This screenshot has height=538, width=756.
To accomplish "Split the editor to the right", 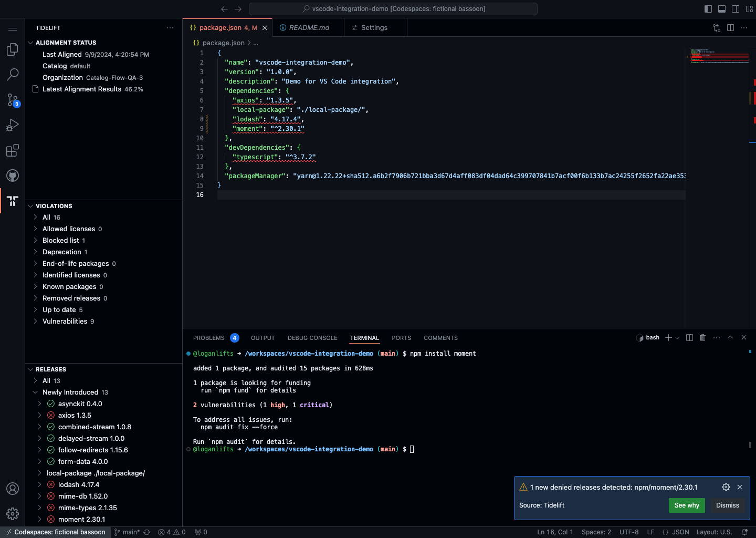I will (x=730, y=28).
